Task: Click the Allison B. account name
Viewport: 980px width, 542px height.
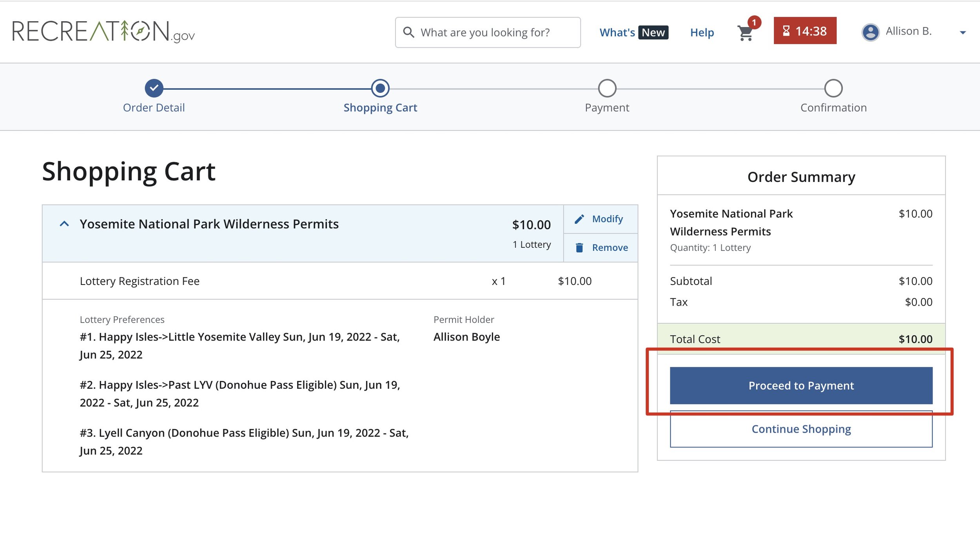Action: (x=908, y=31)
